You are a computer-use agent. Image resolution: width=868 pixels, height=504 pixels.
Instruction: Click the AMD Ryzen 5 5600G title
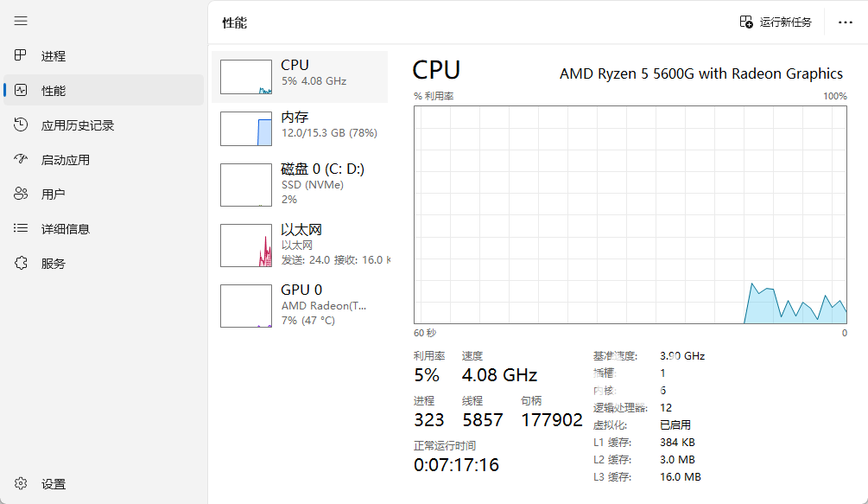(700, 73)
